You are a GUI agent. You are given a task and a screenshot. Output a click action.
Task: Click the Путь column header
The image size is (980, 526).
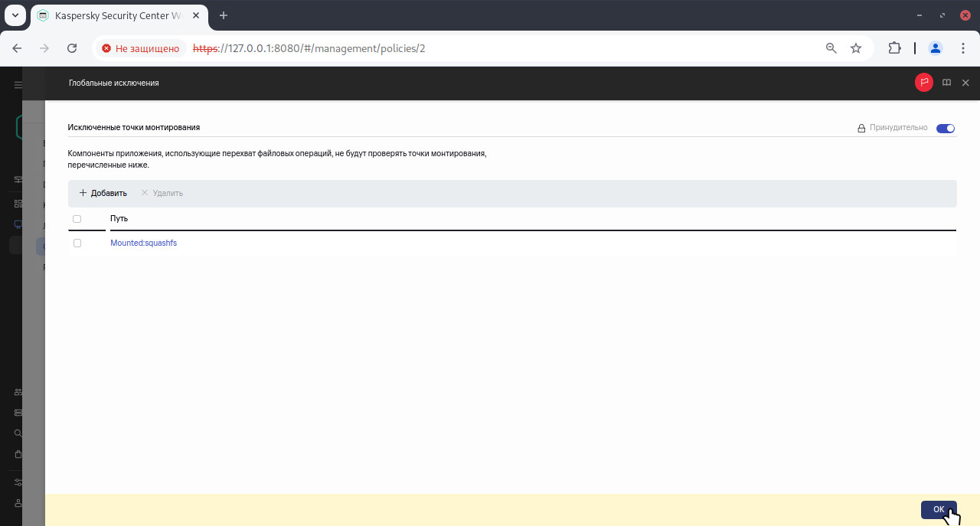pyautogui.click(x=119, y=219)
